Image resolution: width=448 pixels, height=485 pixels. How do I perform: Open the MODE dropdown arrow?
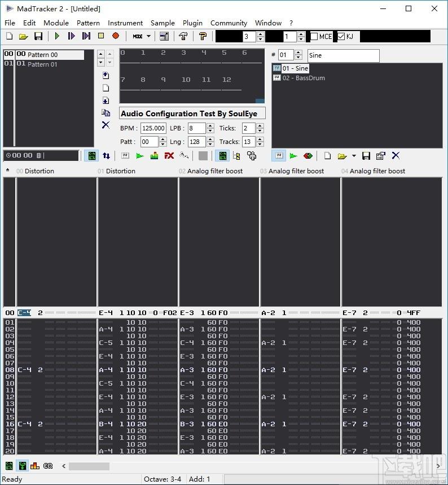149,36
